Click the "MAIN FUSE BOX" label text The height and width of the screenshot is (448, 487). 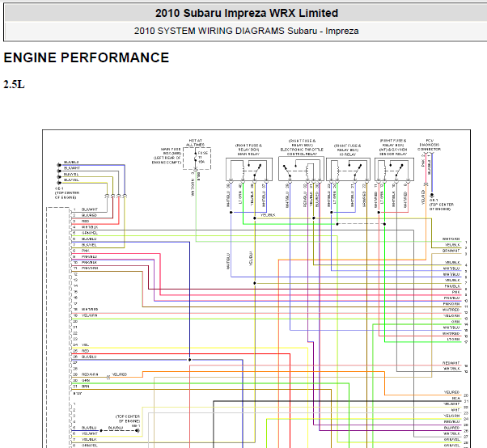(172, 151)
